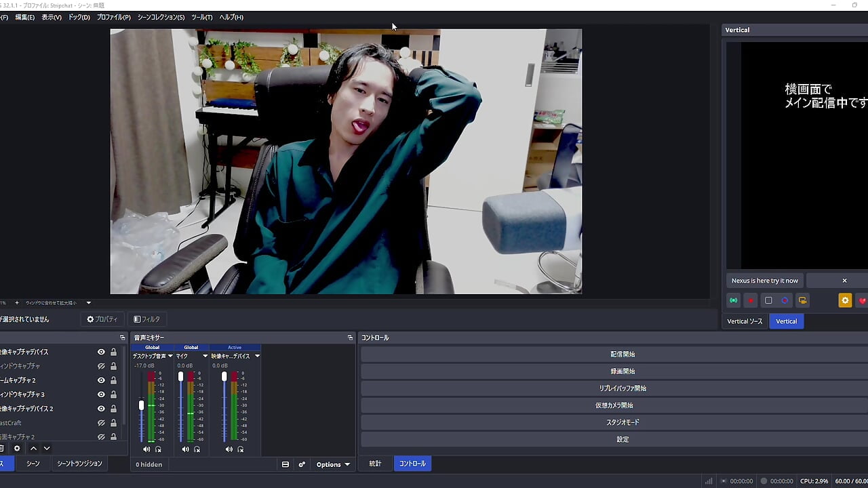
Task: Click the red record dot in Vertical dock
Action: tap(751, 300)
